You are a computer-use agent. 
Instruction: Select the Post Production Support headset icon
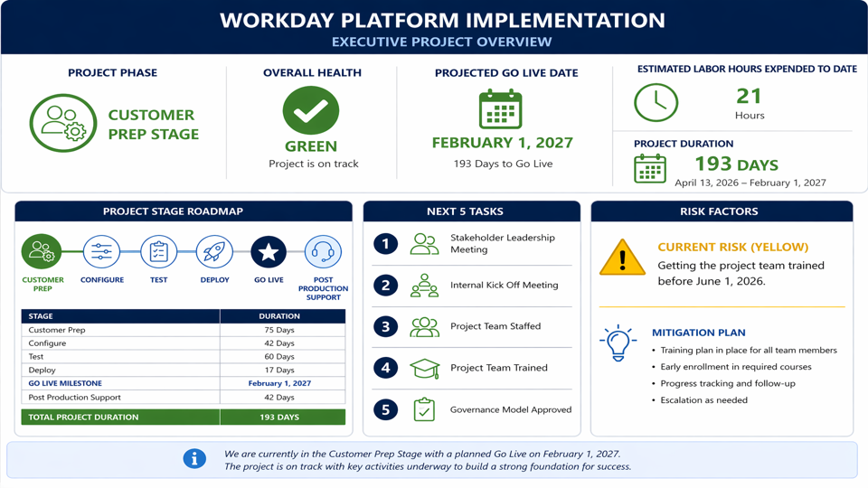[x=324, y=252]
